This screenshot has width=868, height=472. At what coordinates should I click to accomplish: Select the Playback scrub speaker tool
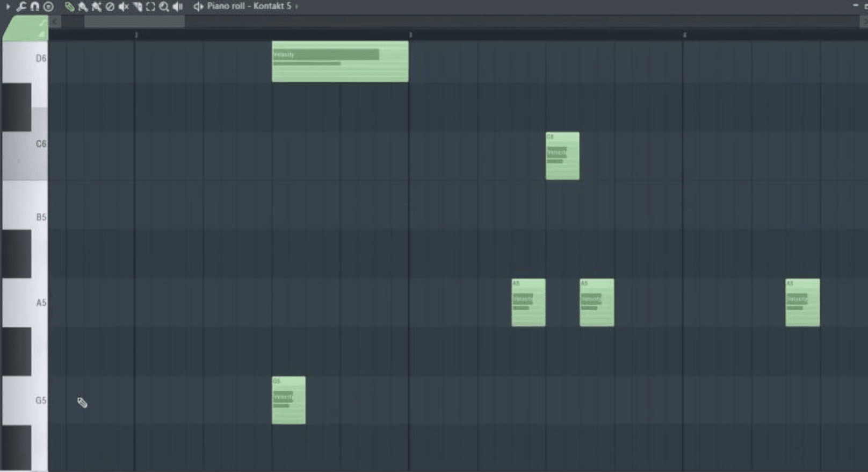pos(178,6)
